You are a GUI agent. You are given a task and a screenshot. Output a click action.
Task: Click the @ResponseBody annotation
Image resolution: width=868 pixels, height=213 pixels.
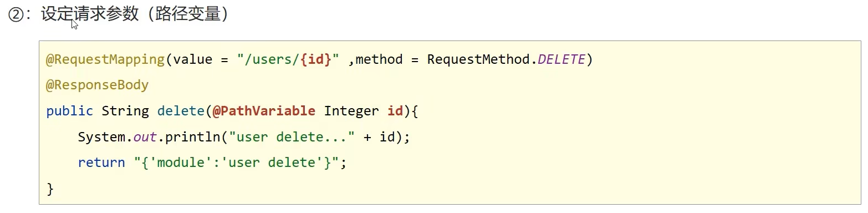[98, 85]
